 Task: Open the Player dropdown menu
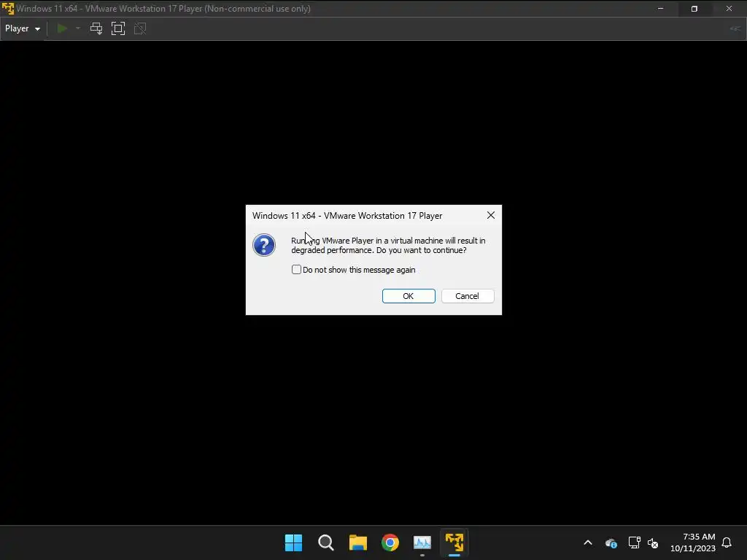23,28
